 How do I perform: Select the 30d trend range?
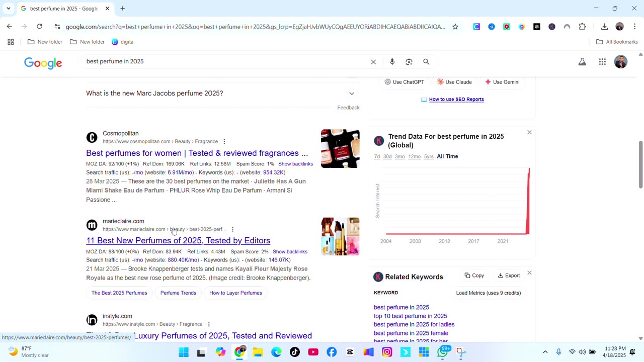[387, 156]
